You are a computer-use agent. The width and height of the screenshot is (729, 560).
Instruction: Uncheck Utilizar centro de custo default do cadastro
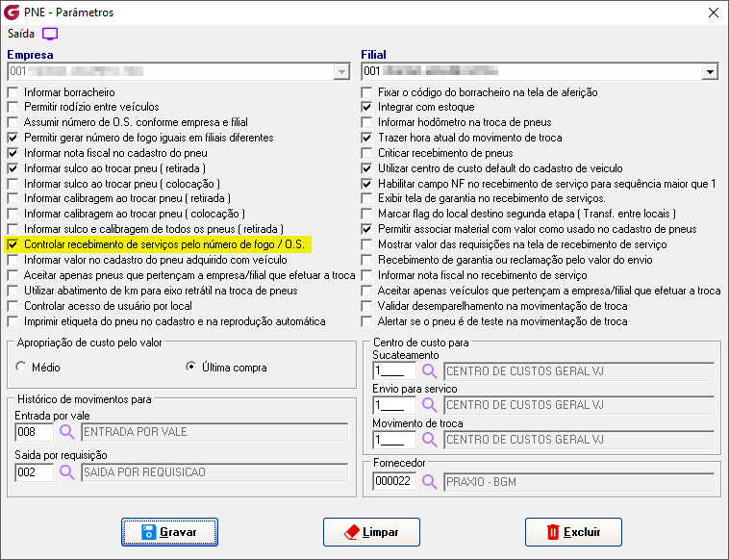(x=366, y=168)
